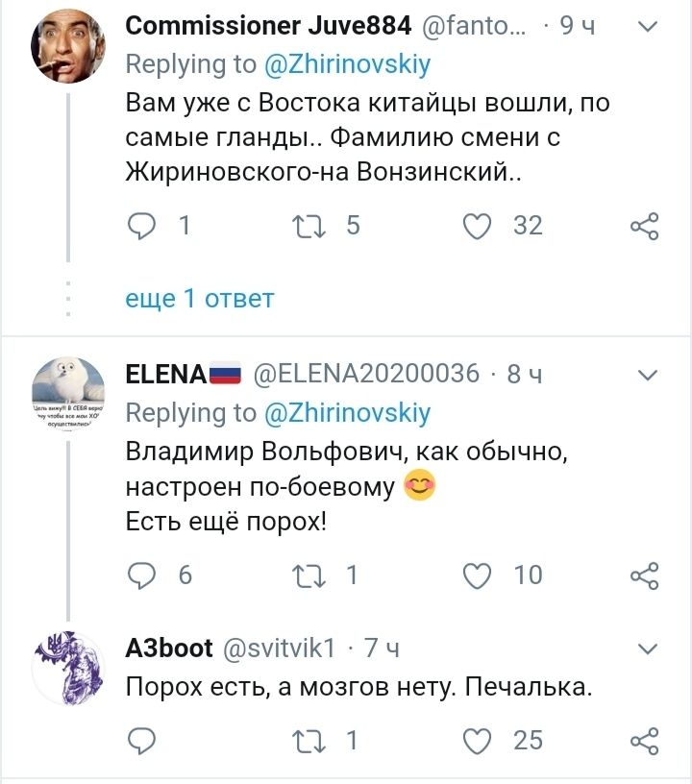This screenshot has width=692, height=784.
Task: Share Commissioner Juve884's tweet
Action: pyautogui.click(x=644, y=226)
